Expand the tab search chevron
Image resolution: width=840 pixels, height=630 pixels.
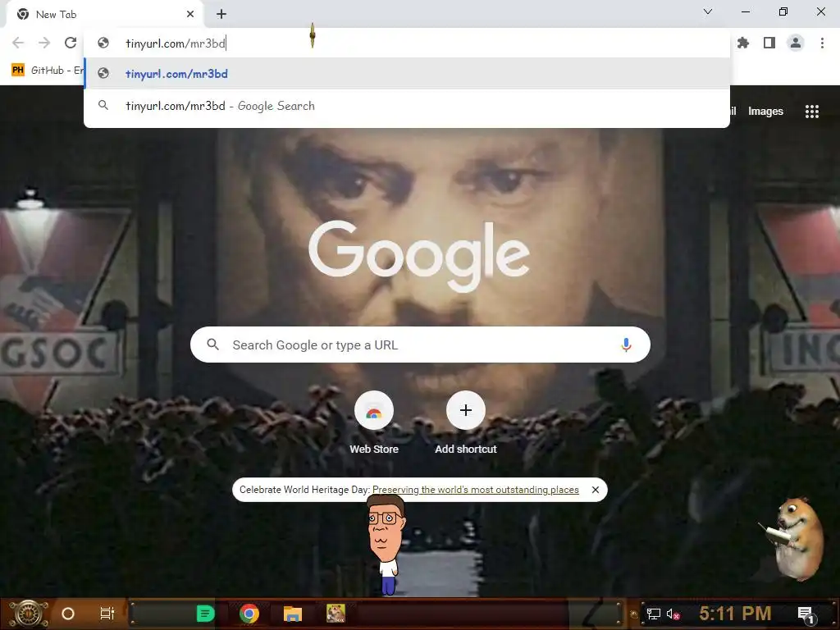(708, 11)
